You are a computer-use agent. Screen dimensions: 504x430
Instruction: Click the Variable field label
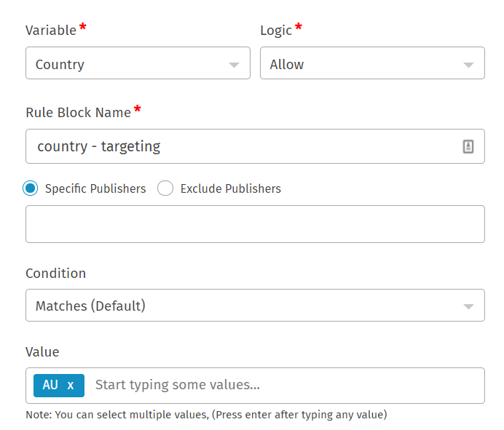coord(51,31)
